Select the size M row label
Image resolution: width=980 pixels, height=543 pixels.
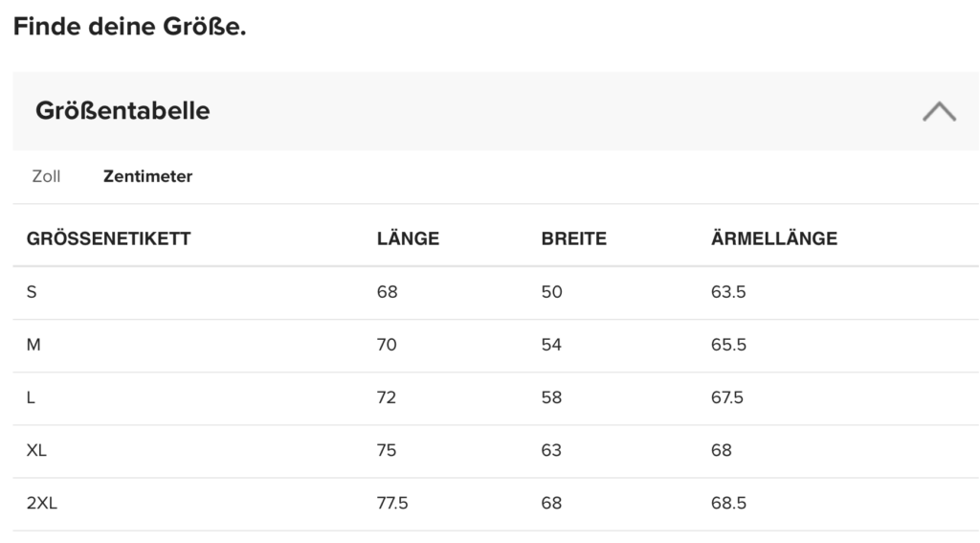33,345
